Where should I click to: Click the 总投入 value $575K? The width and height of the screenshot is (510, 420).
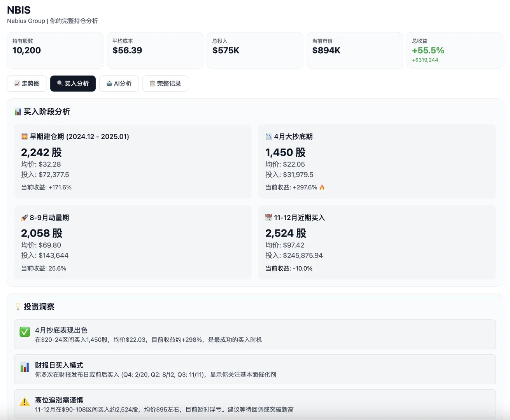point(226,51)
